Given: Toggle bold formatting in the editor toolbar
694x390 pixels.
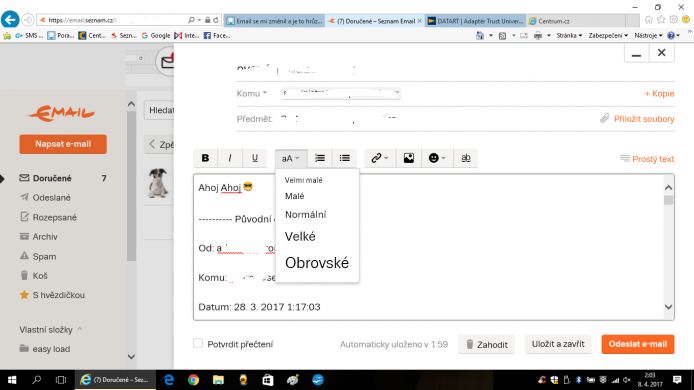Looking at the screenshot, I should click(x=205, y=158).
